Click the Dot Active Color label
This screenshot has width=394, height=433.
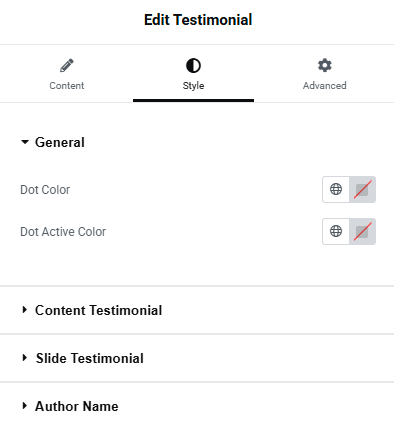pos(63,232)
